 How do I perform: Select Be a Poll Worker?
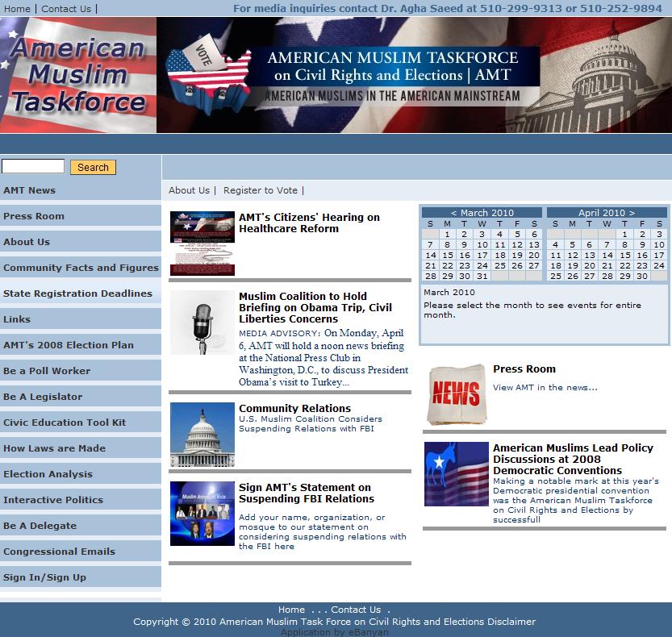[81, 371]
